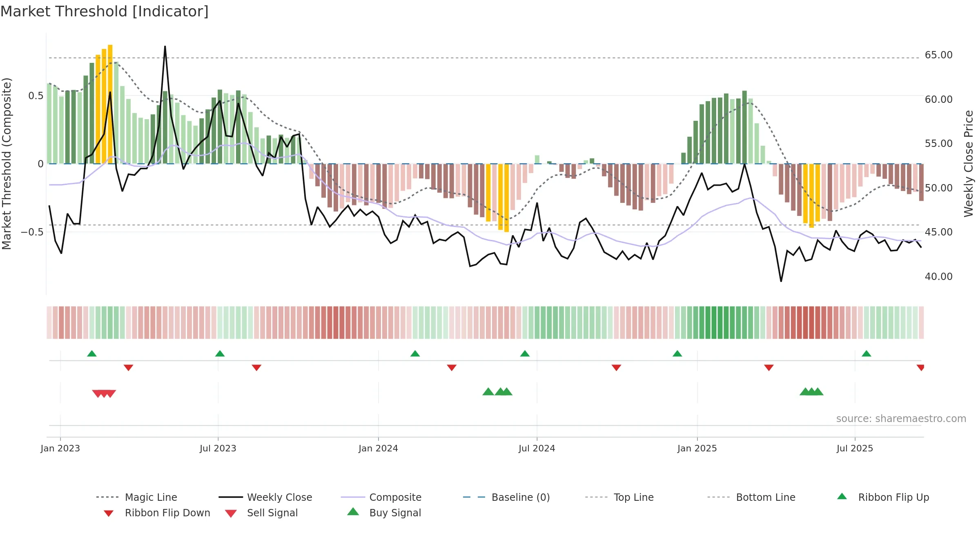Click the Jan 2023 date axis label
Image resolution: width=980 pixels, height=551 pixels.
60,449
